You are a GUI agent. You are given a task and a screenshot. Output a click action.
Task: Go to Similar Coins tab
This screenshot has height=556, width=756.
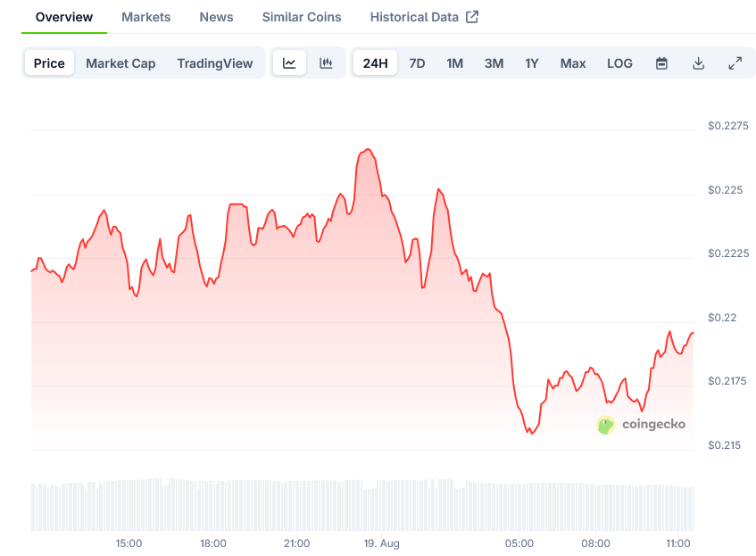[x=302, y=17]
